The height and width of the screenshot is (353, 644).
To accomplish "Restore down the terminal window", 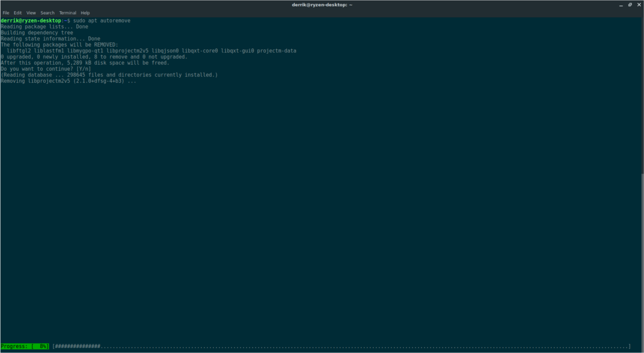I will 630,4.
